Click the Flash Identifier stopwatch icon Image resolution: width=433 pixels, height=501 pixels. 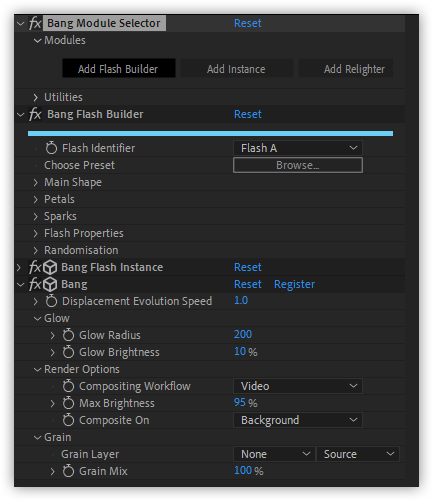(x=51, y=148)
